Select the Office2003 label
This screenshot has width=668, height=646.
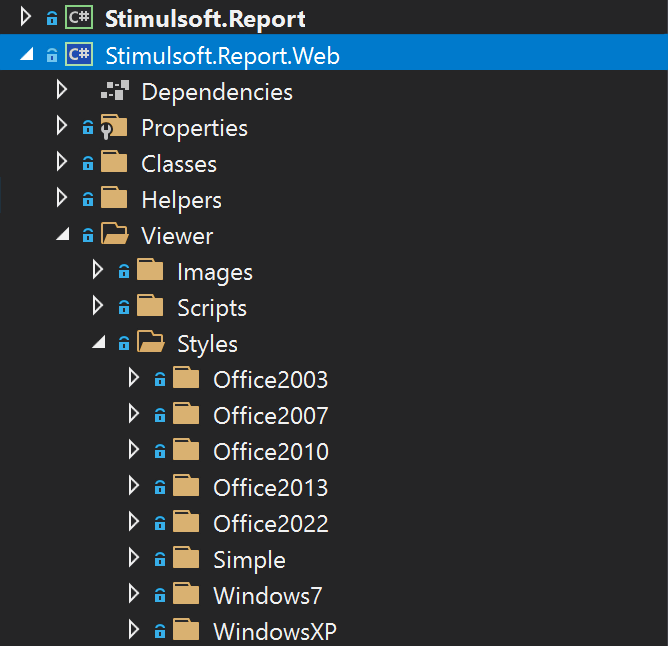pyautogui.click(x=271, y=380)
